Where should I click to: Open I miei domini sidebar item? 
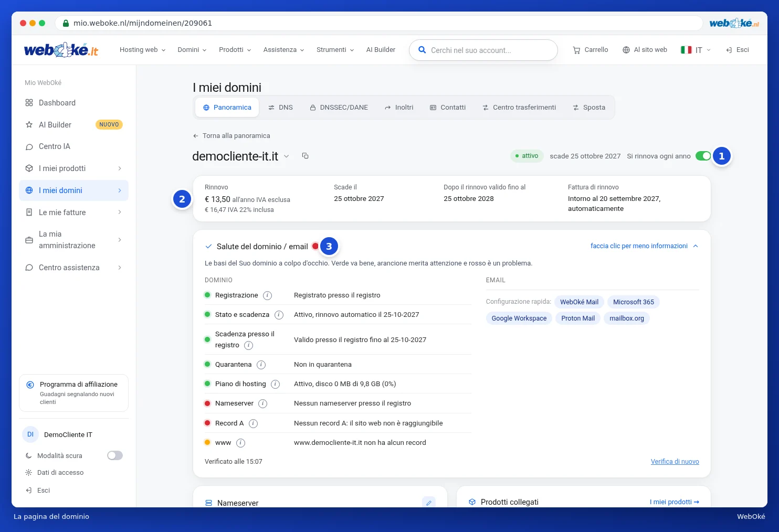tap(73, 190)
